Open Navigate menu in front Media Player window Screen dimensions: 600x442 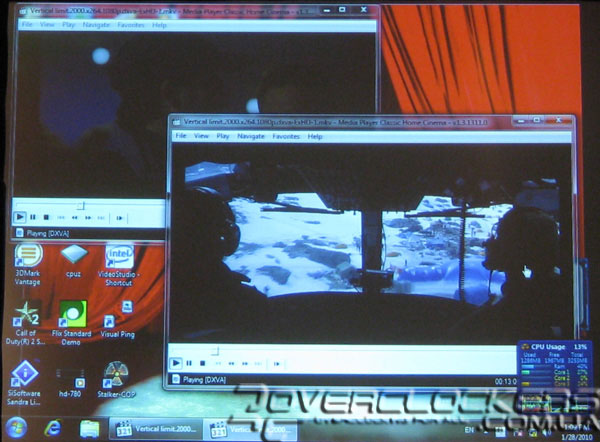tap(251, 136)
